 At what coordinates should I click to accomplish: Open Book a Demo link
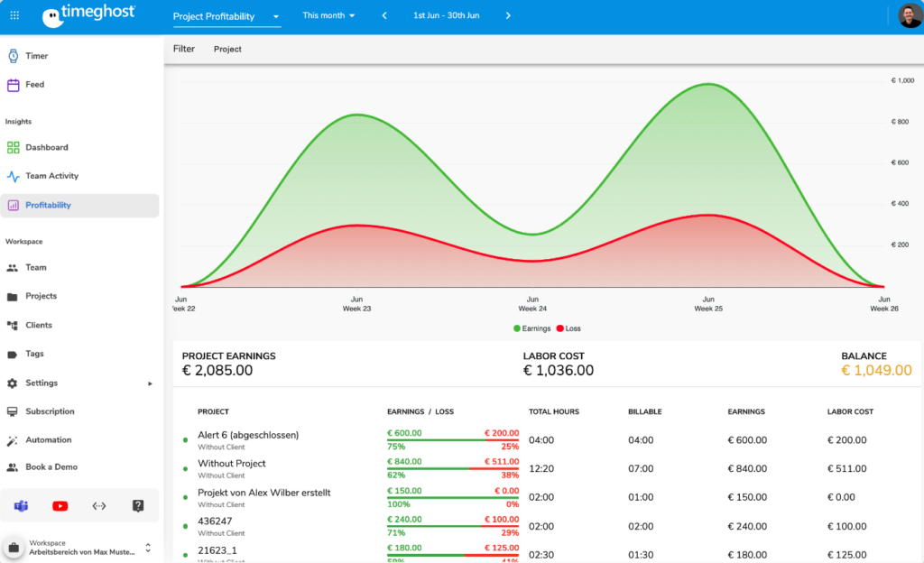pyautogui.click(x=51, y=467)
